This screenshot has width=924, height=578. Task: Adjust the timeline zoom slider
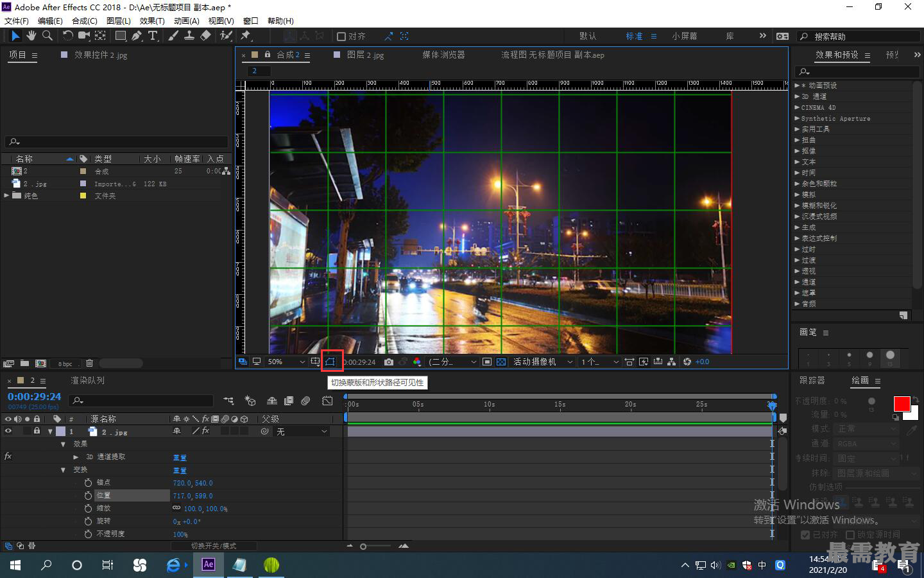pos(363,547)
